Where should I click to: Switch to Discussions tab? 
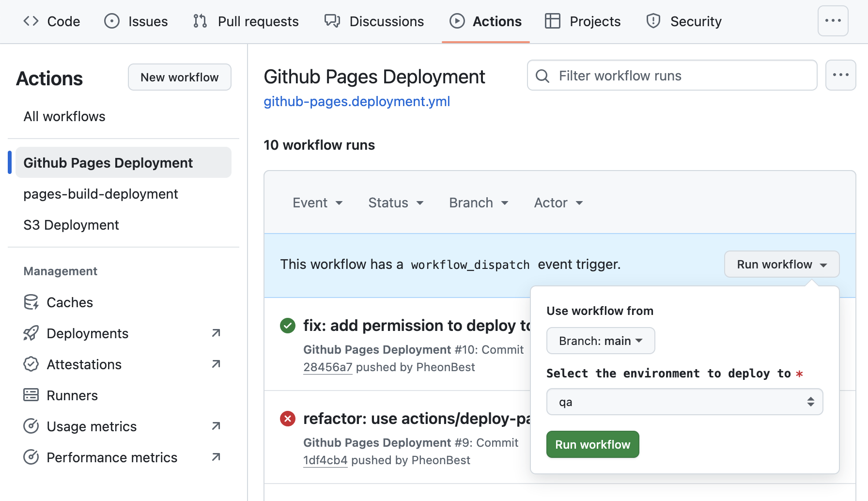(374, 21)
